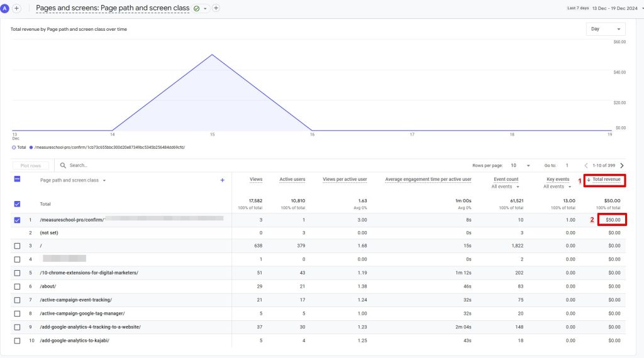Screen dimensions: 644x358
Task: Click the add comparison plus icon beside avatar A
Action: tap(16, 8)
